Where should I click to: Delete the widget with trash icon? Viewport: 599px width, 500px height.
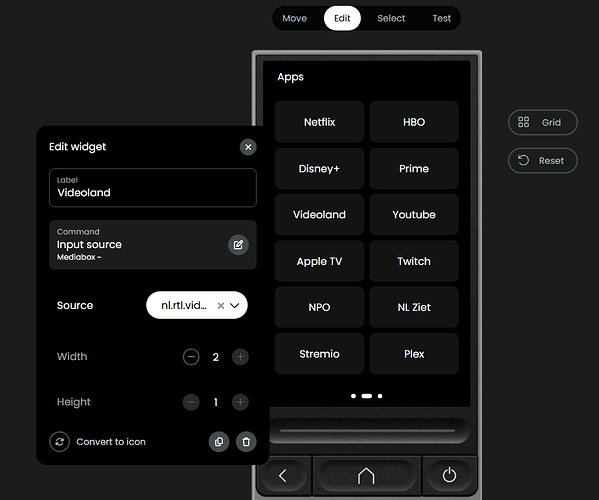tap(246, 442)
